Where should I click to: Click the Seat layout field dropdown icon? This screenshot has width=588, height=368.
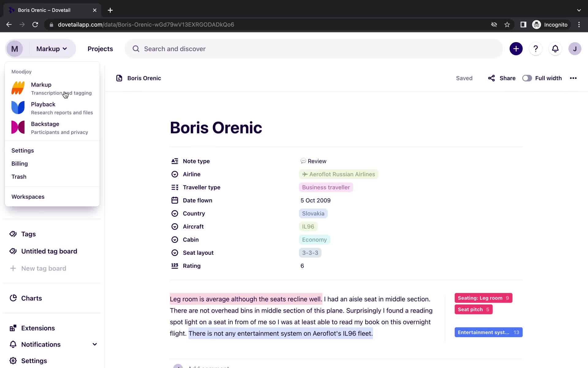(x=175, y=253)
